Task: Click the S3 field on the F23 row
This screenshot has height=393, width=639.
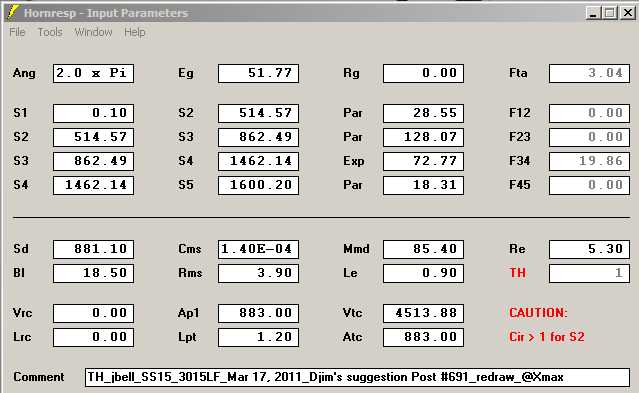Action: pos(258,137)
